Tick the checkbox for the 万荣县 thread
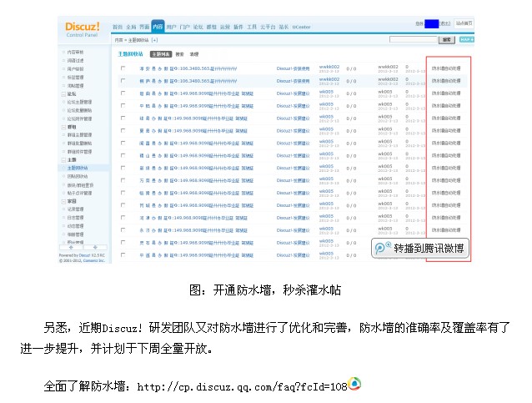The height and width of the screenshot is (403, 532). [x=123, y=180]
